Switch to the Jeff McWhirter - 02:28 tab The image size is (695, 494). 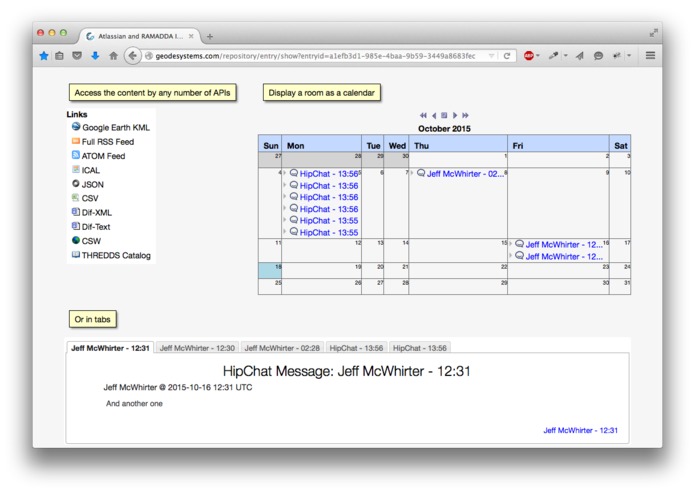pyautogui.click(x=282, y=348)
